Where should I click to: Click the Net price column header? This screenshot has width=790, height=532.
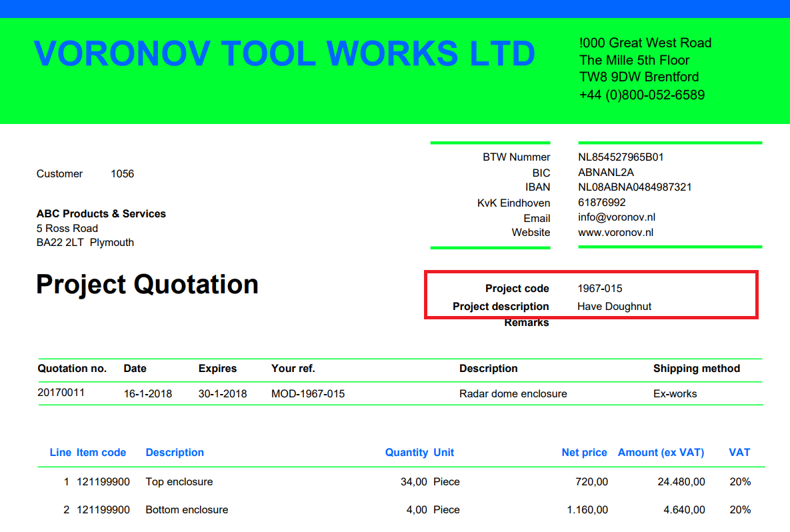584,453
